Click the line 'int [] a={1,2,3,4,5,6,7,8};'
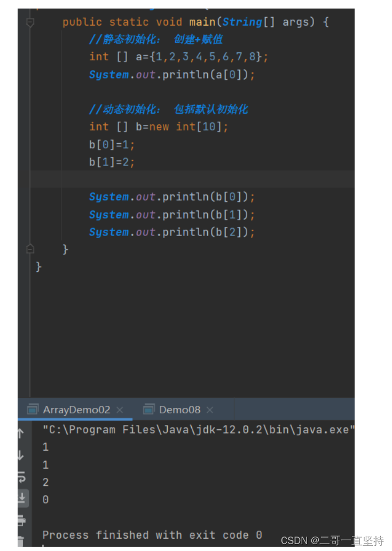This screenshot has width=392, height=551. 178,57
